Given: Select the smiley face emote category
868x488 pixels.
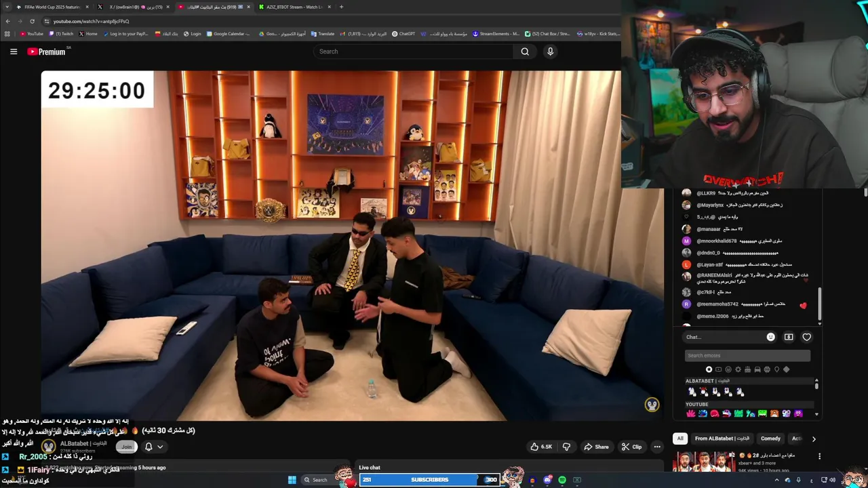Looking at the screenshot, I should coord(728,369).
